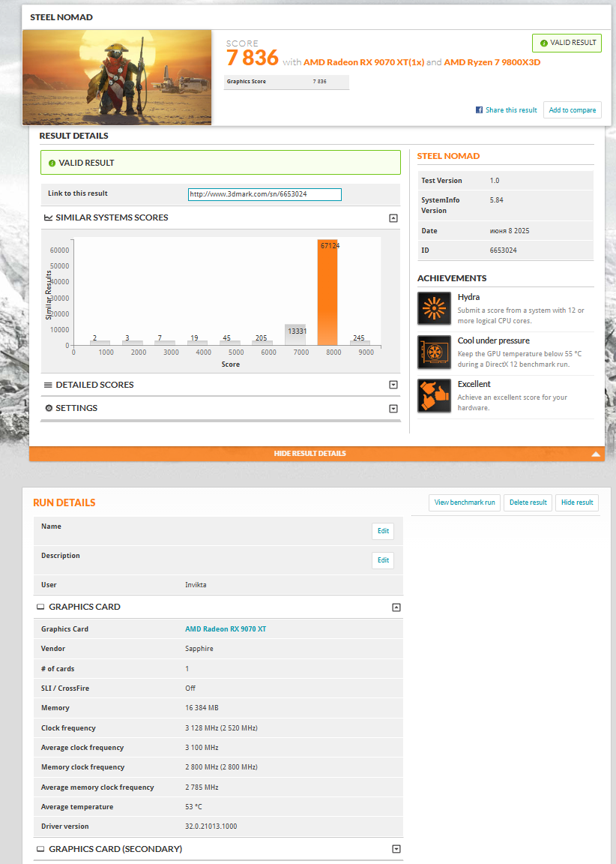Screen dimensions: 616x864
Task: Click the monitor icon beside Graphics Card (Secondary)
Action: 40,849
